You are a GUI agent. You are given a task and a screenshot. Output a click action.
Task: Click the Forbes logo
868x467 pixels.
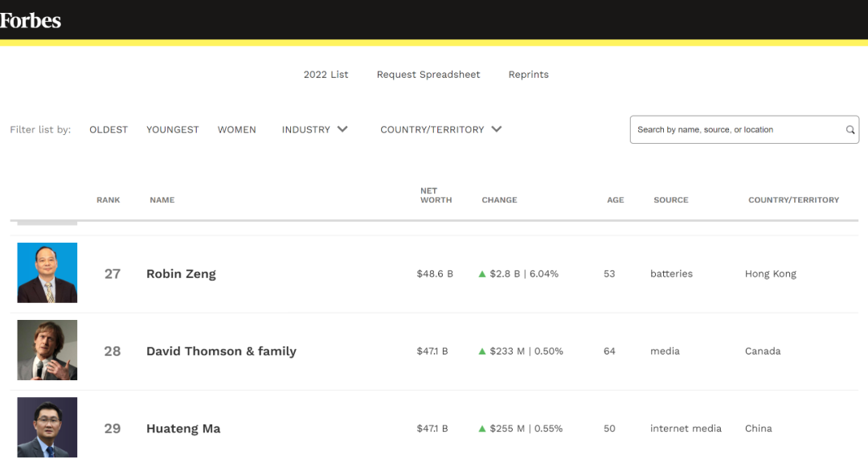31,20
